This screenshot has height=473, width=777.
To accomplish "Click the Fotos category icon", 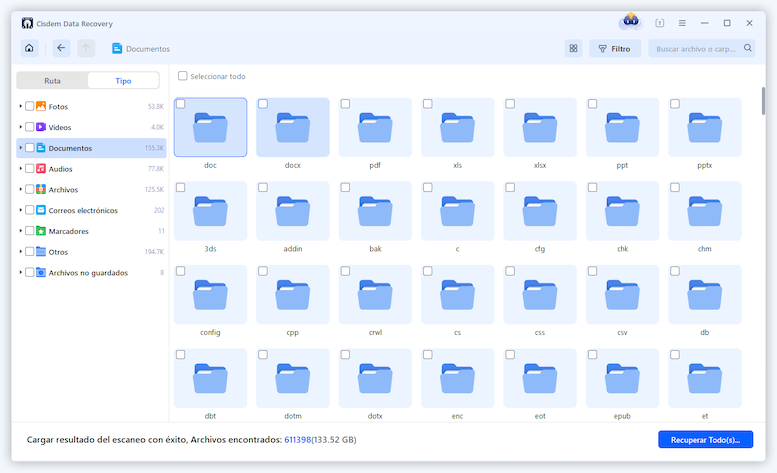I will tap(41, 106).
